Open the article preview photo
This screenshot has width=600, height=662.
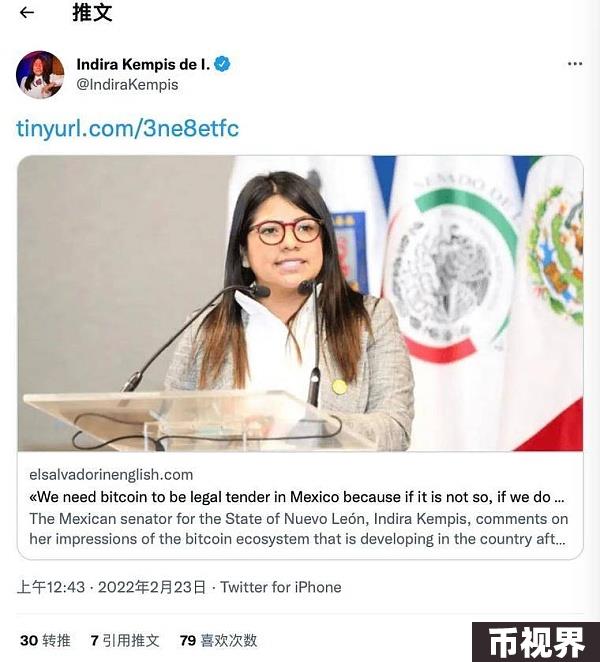(x=300, y=303)
